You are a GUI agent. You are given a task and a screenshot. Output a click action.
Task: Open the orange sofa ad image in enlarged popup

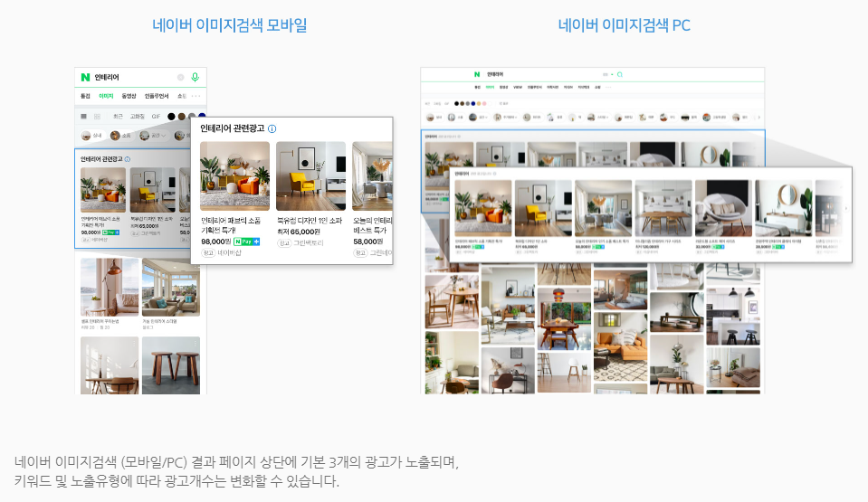click(x=234, y=176)
